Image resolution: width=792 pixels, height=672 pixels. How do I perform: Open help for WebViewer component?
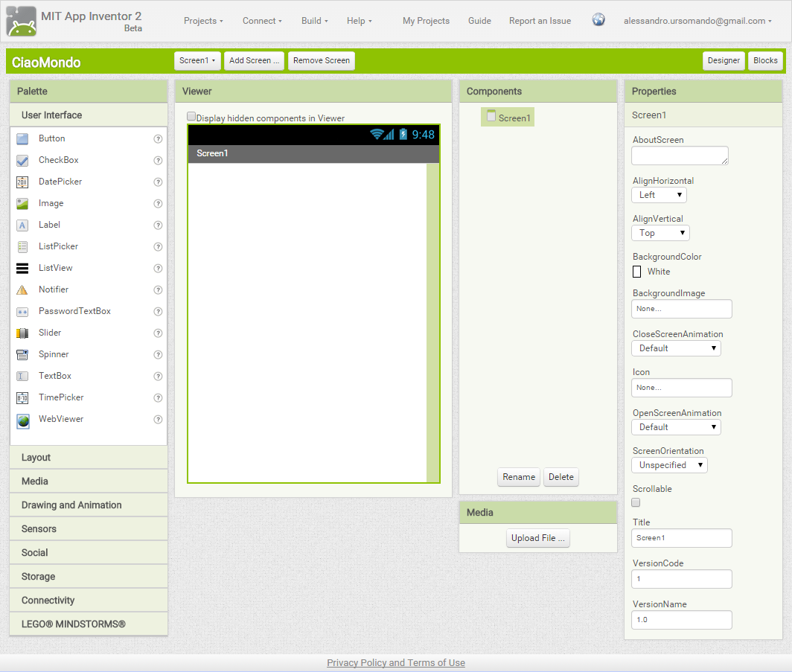158,420
